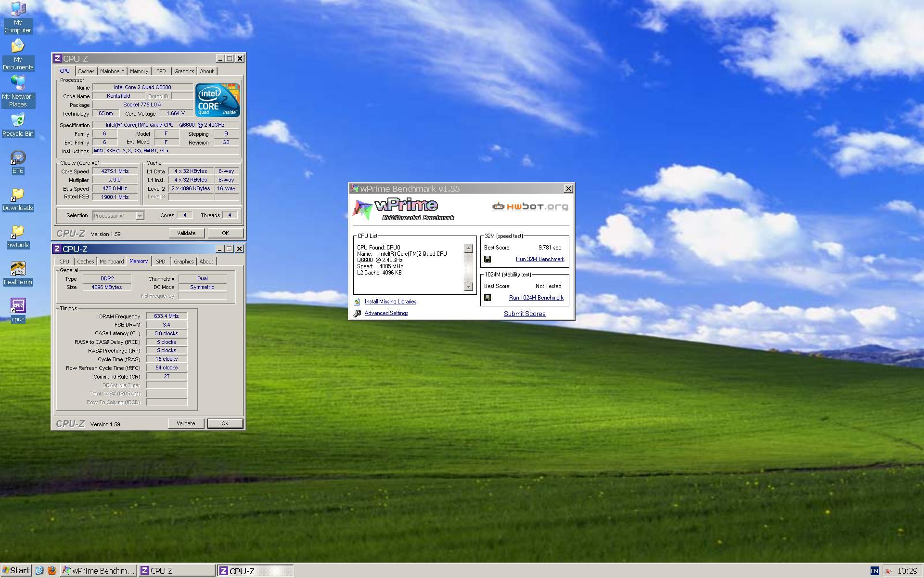The image size is (924, 578).
Task: Open the Advanced Settings link
Action: tap(386, 313)
